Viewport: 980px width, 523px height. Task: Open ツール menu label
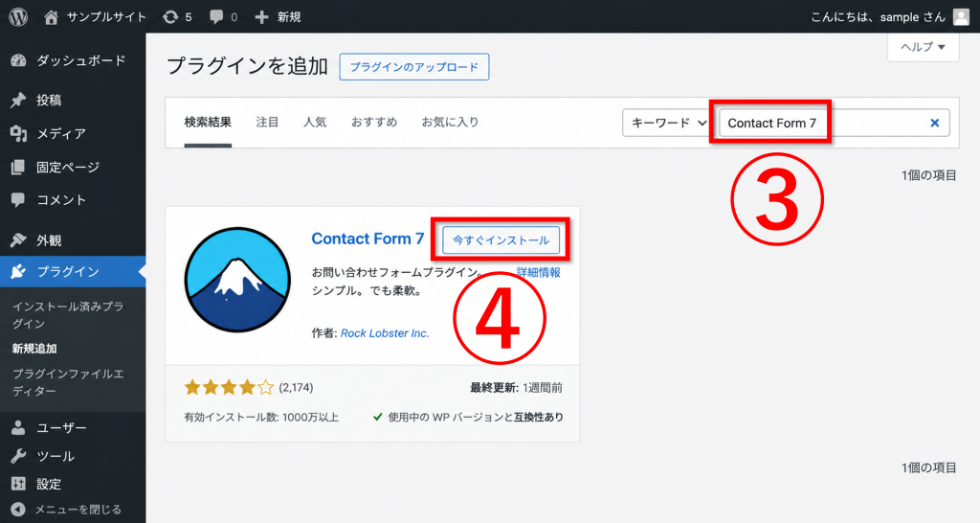(55, 456)
